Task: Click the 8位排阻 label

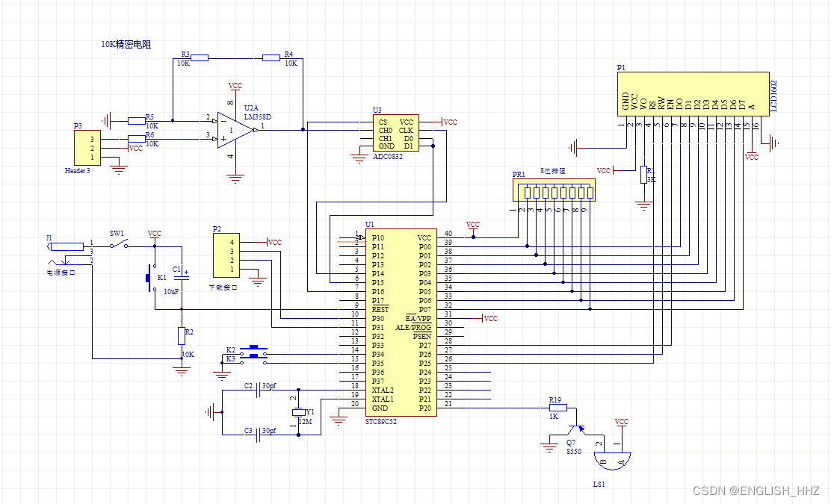Action: (553, 171)
